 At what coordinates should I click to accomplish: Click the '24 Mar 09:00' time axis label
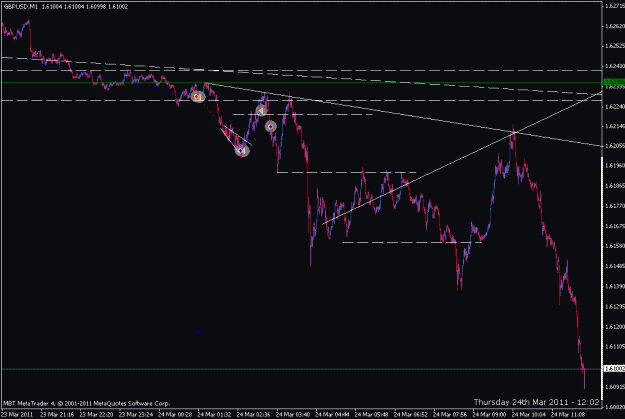[489, 415]
